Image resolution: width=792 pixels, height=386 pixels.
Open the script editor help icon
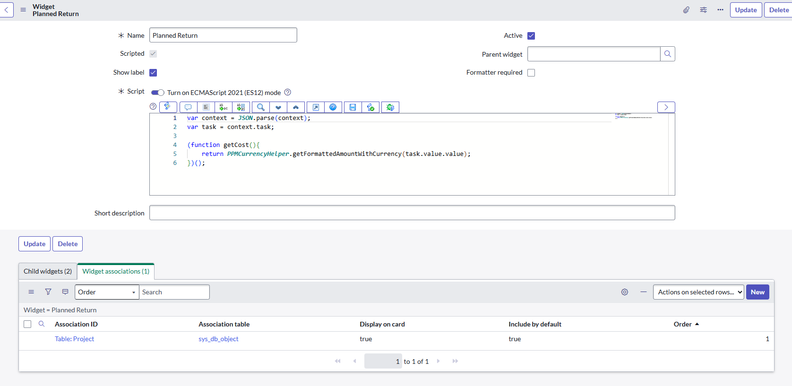click(153, 107)
